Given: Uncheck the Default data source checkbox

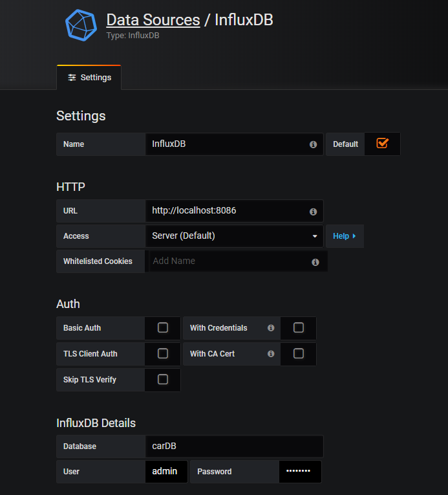Looking at the screenshot, I should coord(382,143).
